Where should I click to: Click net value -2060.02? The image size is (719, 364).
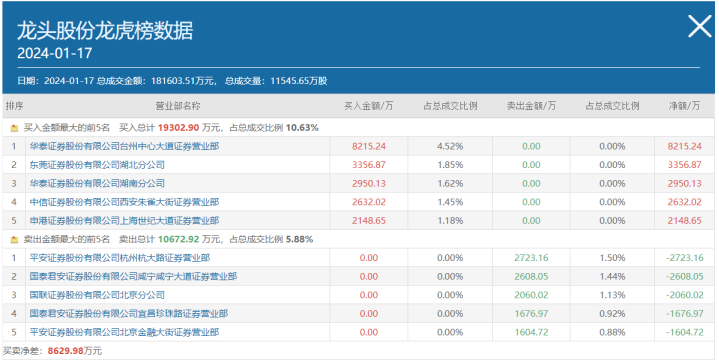click(x=685, y=295)
